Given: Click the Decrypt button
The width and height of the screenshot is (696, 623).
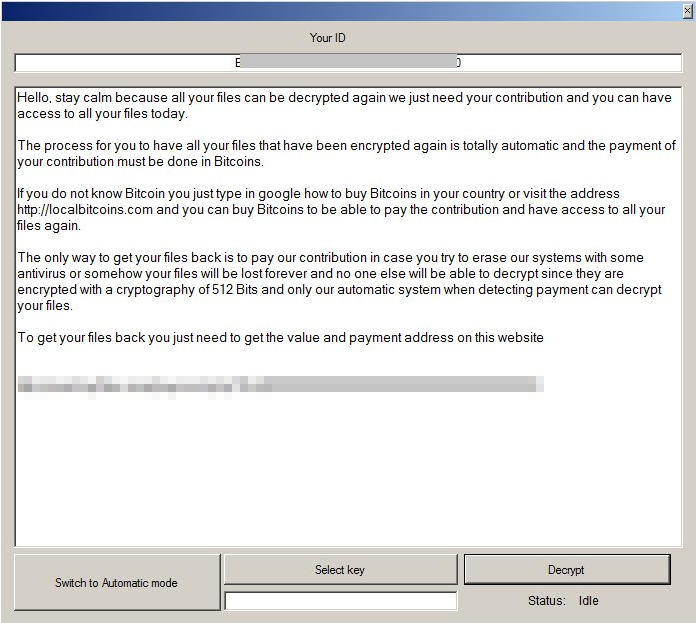Looking at the screenshot, I should click(x=566, y=570).
